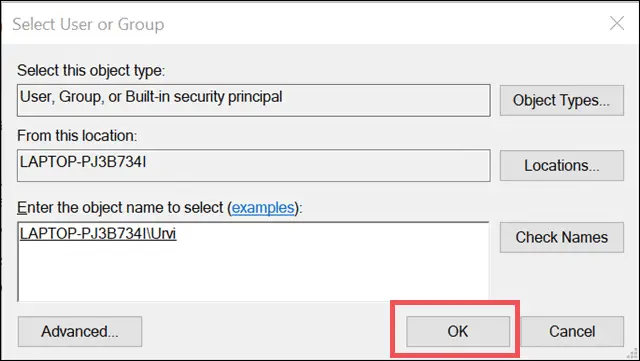
Task: Click the object type field showing User, Group
Action: (253, 100)
